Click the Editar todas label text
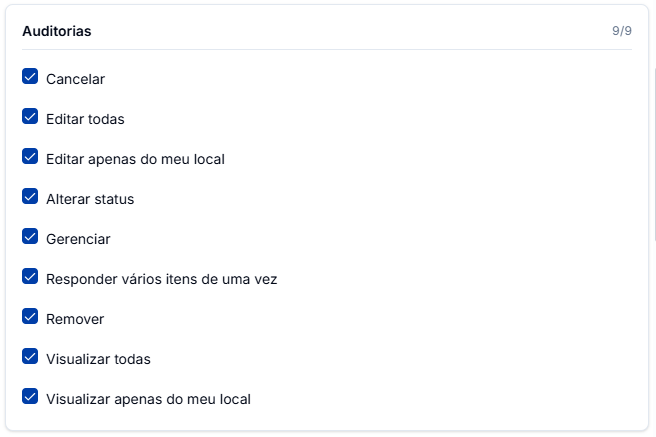The image size is (656, 437). (x=85, y=119)
